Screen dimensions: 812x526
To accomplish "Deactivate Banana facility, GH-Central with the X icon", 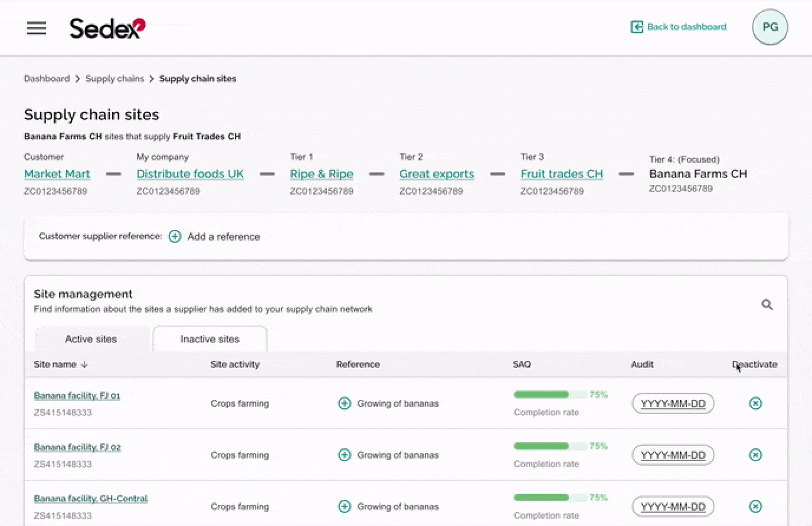I will (755, 506).
